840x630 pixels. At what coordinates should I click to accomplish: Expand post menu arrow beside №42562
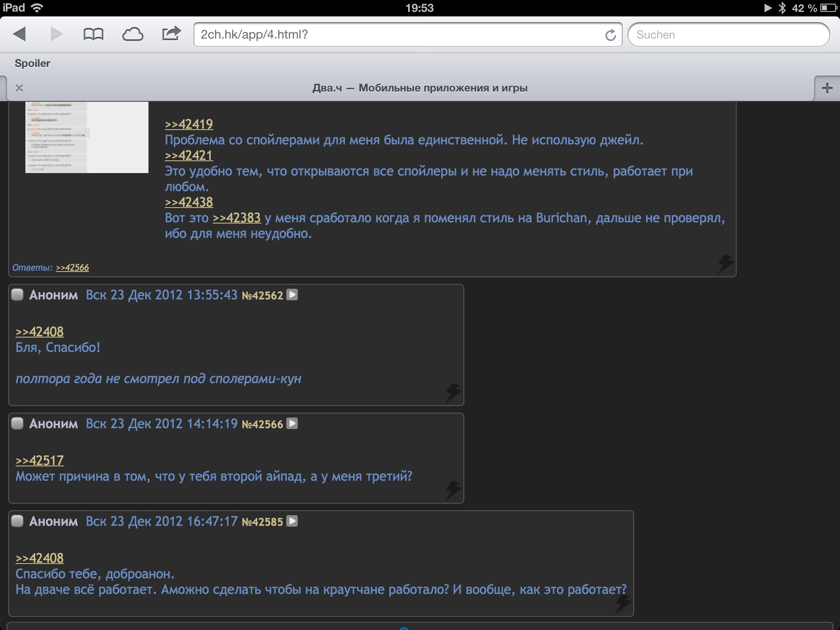[292, 294]
